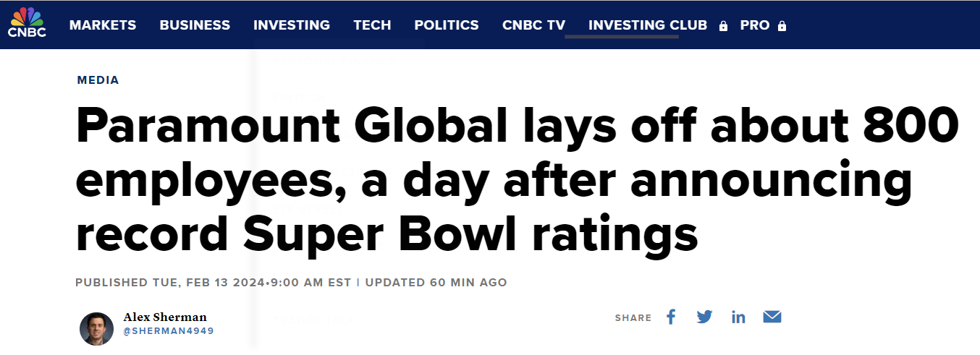The height and width of the screenshot is (355, 980).
Task: Share the article on Facebook
Action: [671, 317]
